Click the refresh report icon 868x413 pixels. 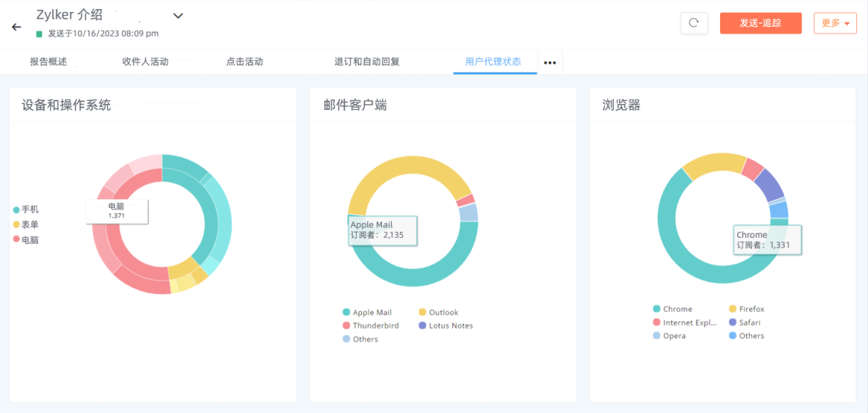(x=693, y=23)
